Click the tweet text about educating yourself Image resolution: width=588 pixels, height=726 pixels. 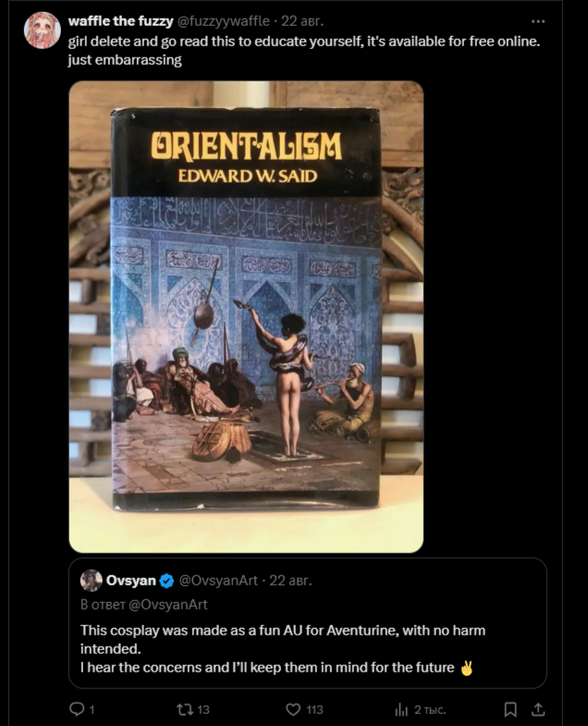click(304, 51)
